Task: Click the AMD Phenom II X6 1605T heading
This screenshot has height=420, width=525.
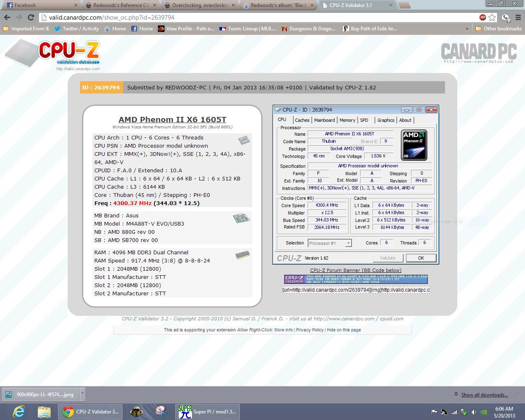Action: (172, 119)
